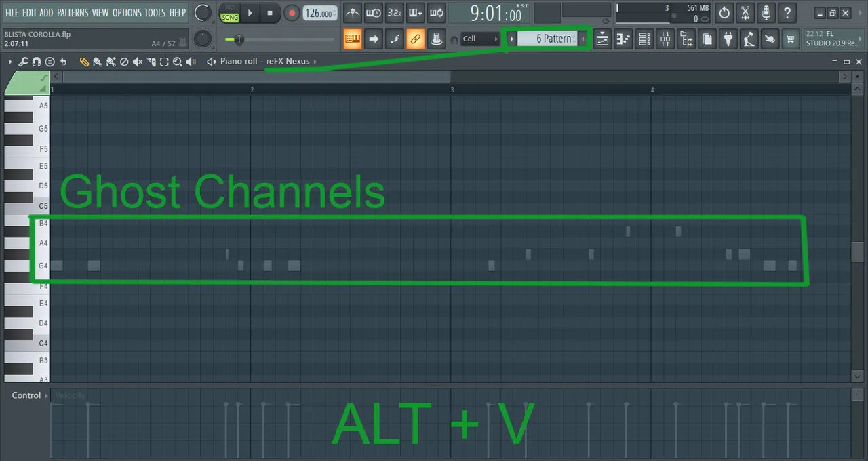868x461 pixels.
Task: Open piano roll menu arrow
Action: 10,62
